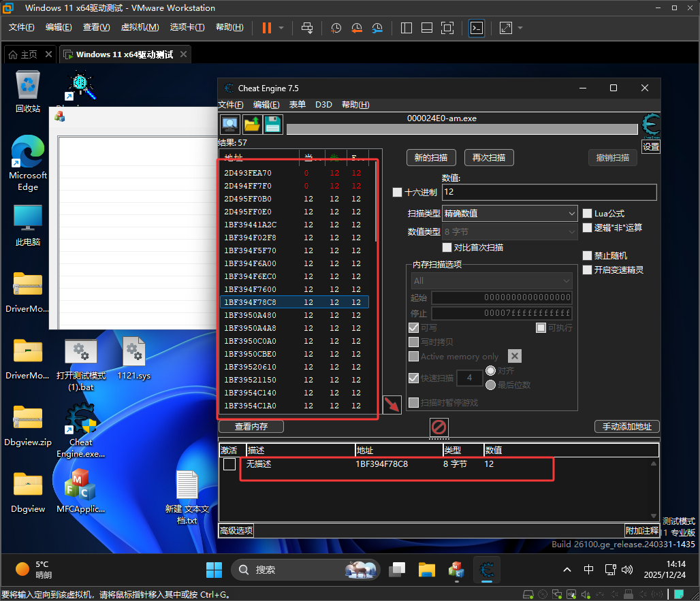This screenshot has width=700, height=601.
Task: Click the Next Scan button
Action: pyautogui.click(x=489, y=157)
